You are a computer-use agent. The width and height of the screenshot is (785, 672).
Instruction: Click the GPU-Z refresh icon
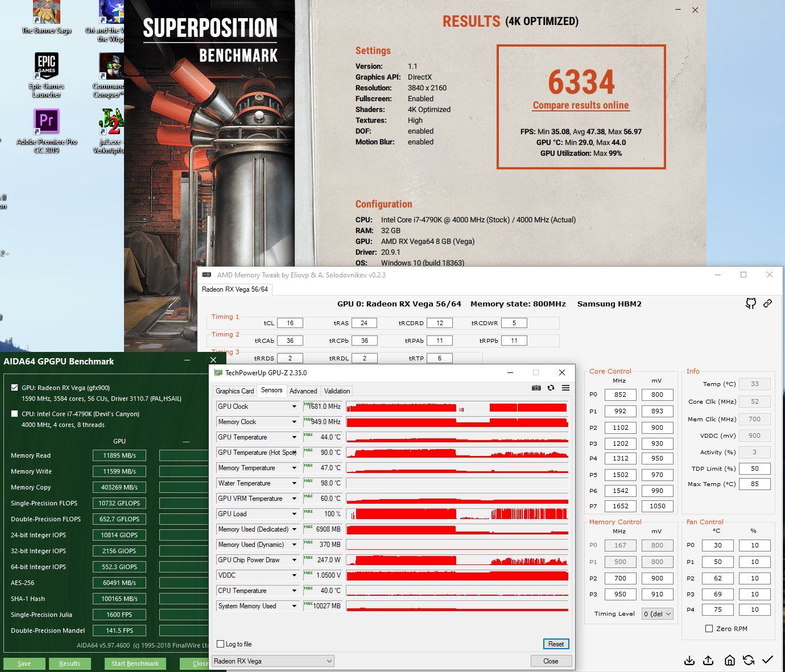(x=551, y=388)
